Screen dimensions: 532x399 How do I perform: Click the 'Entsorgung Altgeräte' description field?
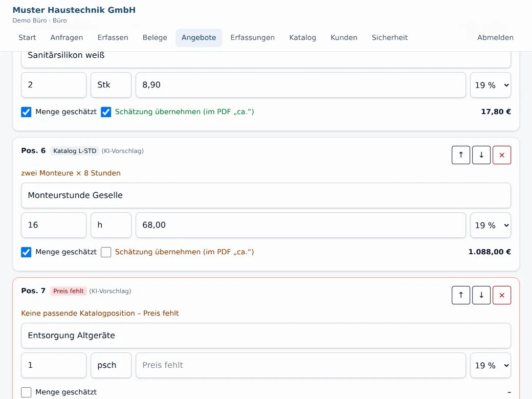266,336
